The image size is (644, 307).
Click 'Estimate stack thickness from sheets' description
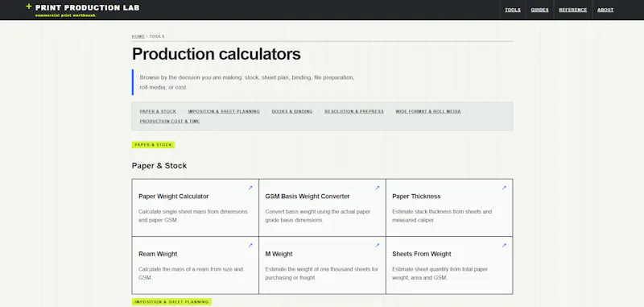pos(442,216)
